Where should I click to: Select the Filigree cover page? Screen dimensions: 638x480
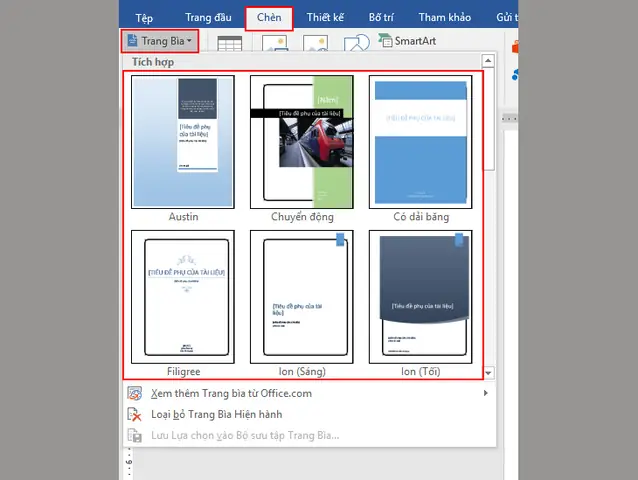[x=183, y=296]
